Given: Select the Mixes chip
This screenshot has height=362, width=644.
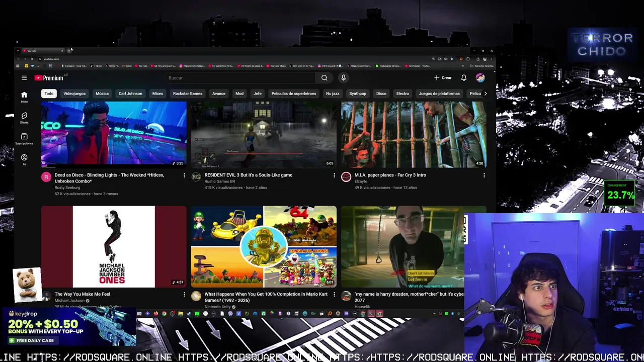Looking at the screenshot, I should pos(157,94).
